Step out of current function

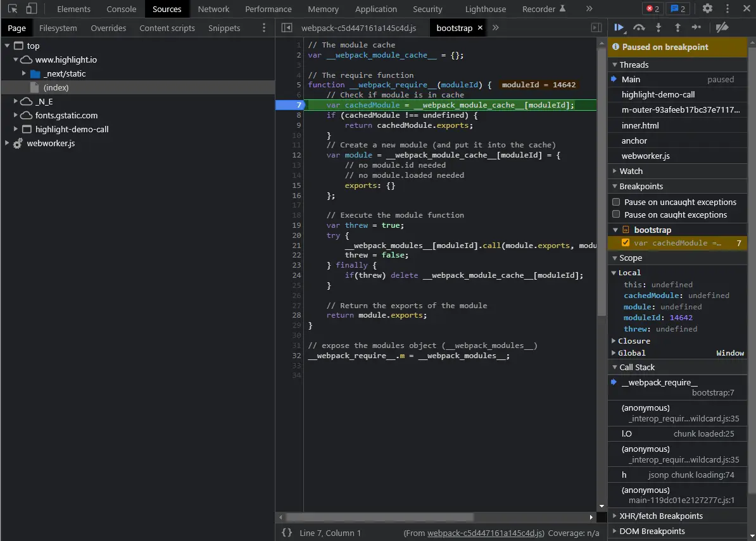pos(677,27)
